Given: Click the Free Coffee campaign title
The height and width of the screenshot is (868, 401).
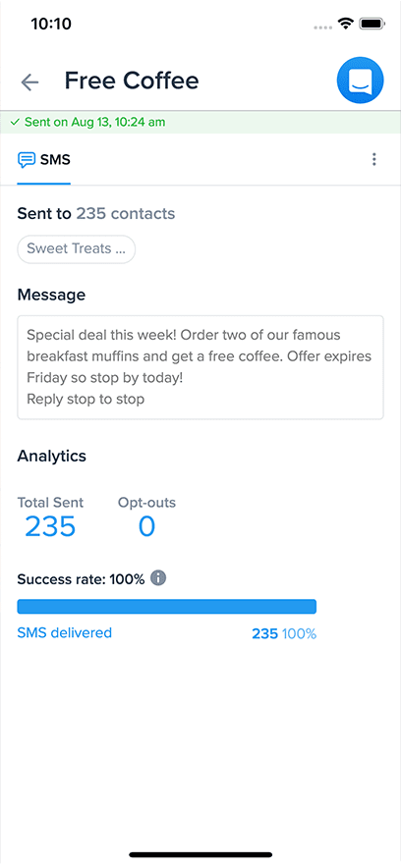Looking at the screenshot, I should (x=132, y=81).
